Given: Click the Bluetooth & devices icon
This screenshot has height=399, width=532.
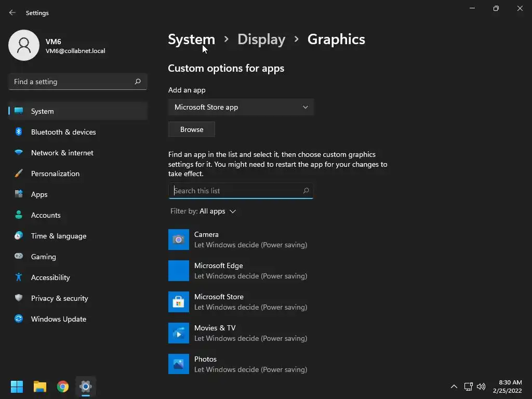Looking at the screenshot, I should pos(19,132).
